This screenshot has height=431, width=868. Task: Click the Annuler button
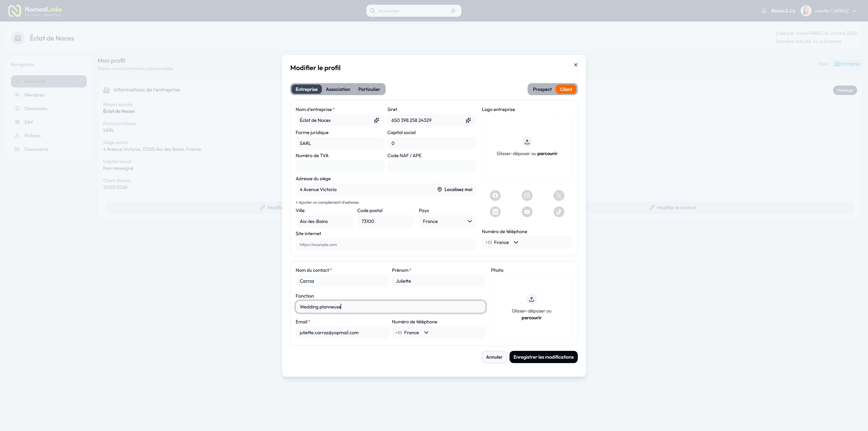pos(494,357)
